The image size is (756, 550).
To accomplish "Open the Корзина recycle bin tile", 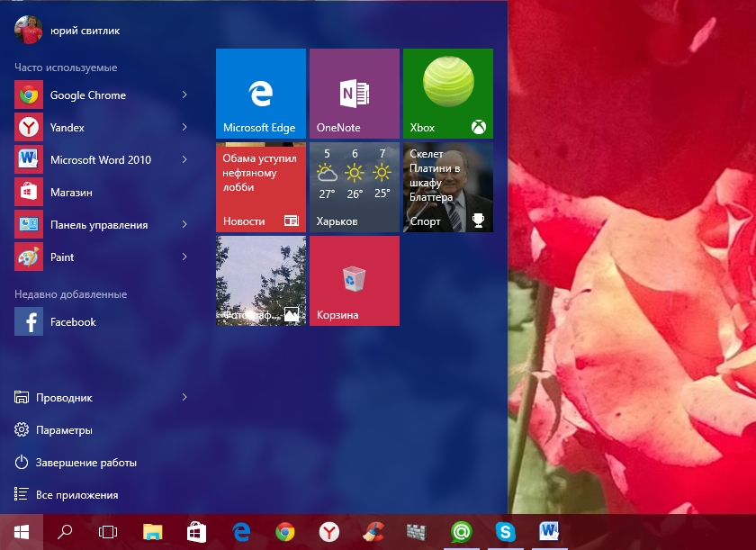I will (x=354, y=280).
